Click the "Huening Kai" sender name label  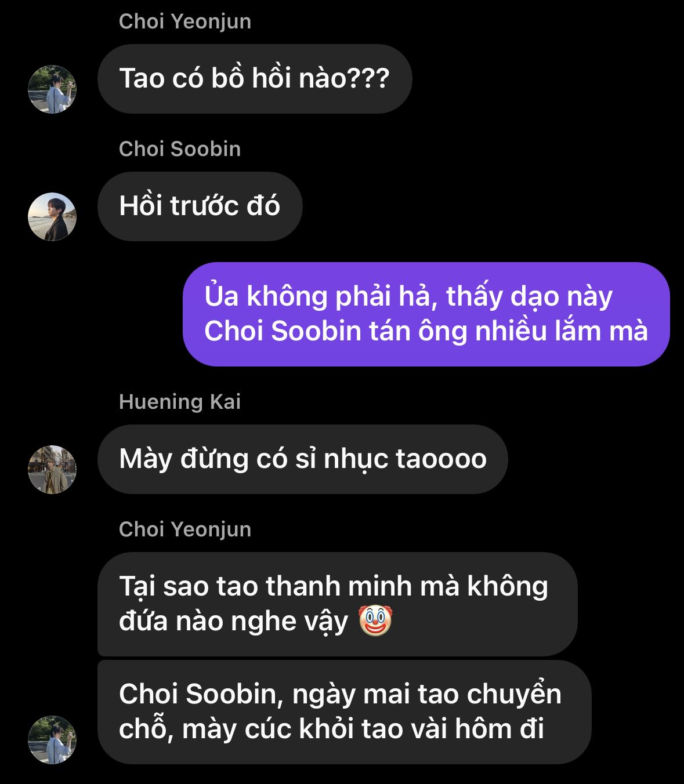pyautogui.click(x=180, y=402)
